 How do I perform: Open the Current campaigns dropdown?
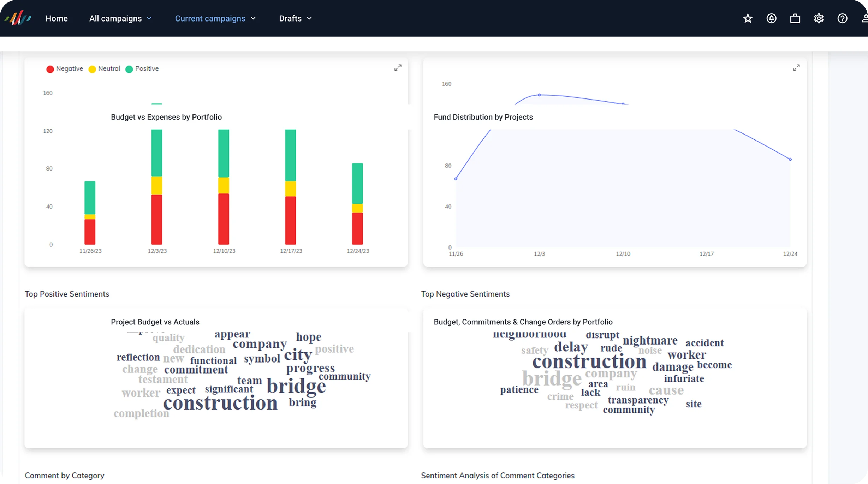(x=215, y=18)
